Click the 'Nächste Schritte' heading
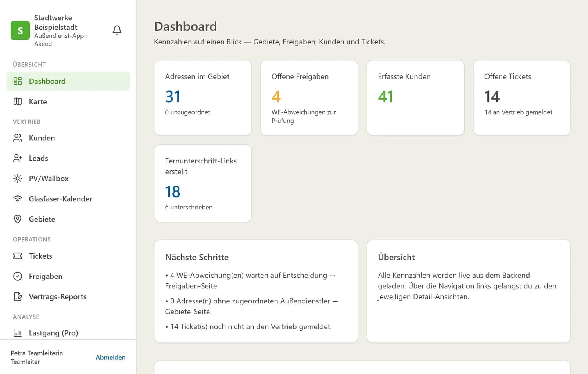 [197, 257]
